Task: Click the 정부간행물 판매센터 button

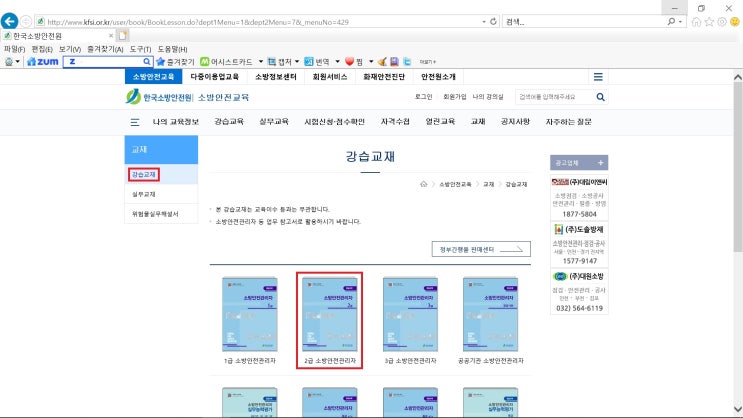Action: [481, 249]
